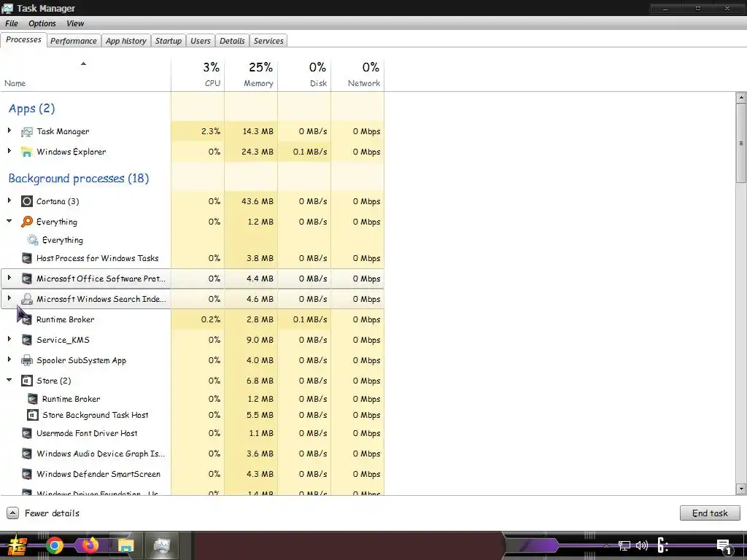The width and height of the screenshot is (747, 560).
Task: Click the Apps (2) heading
Action: (31, 109)
